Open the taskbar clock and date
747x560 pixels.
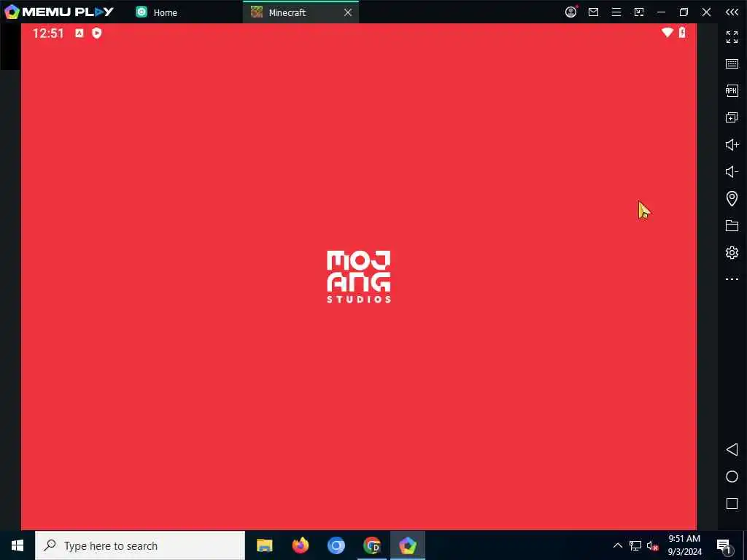tap(684, 545)
